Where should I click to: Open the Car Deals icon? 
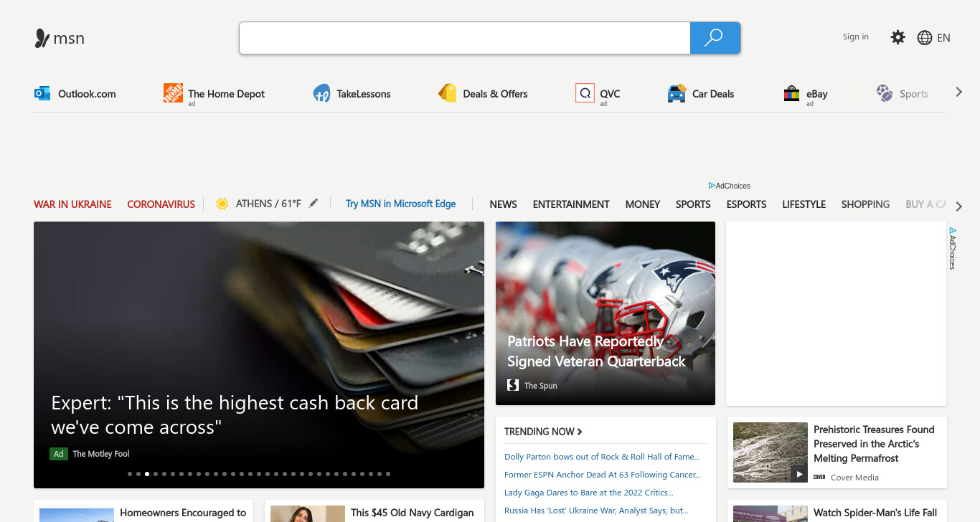[x=677, y=93]
